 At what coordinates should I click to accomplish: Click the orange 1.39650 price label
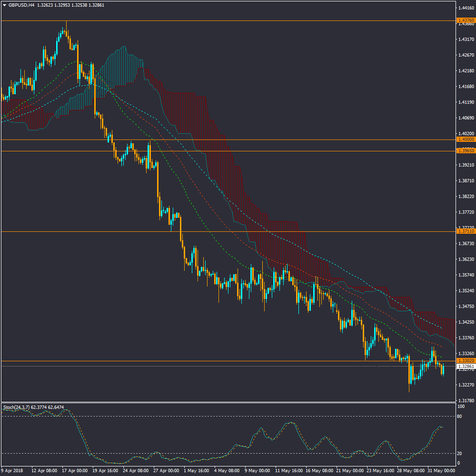coord(465,150)
